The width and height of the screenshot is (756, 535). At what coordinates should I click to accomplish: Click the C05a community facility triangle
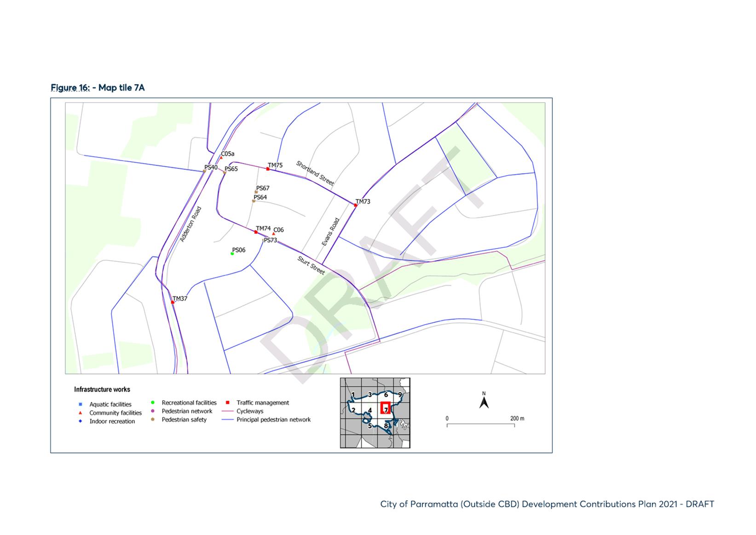point(221,158)
